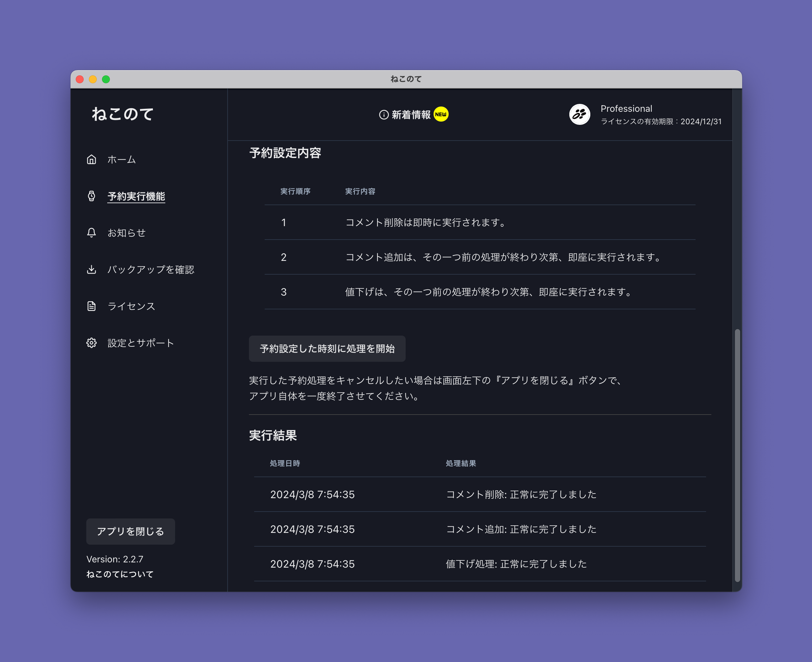The width and height of the screenshot is (812, 662).
Task: Click result コメント削除: 正常に完了しました
Action: 521,494
